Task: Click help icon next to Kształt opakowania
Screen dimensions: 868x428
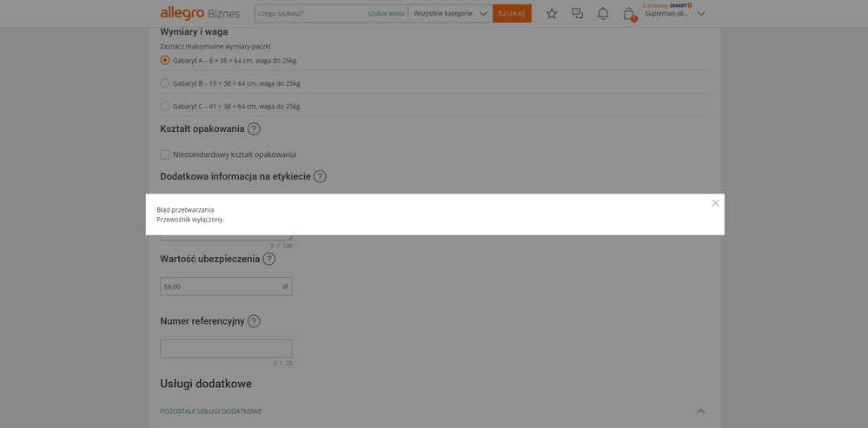Action: click(254, 129)
